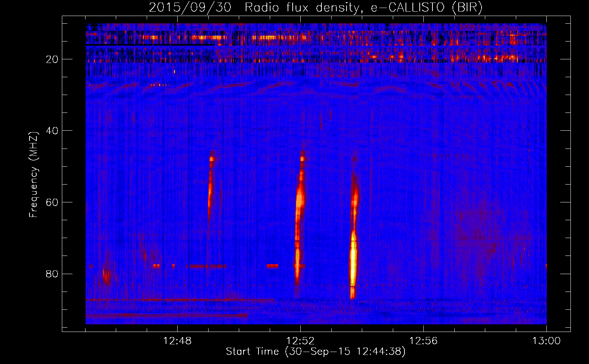Click the 80 MHz frequency tick label

52,274
